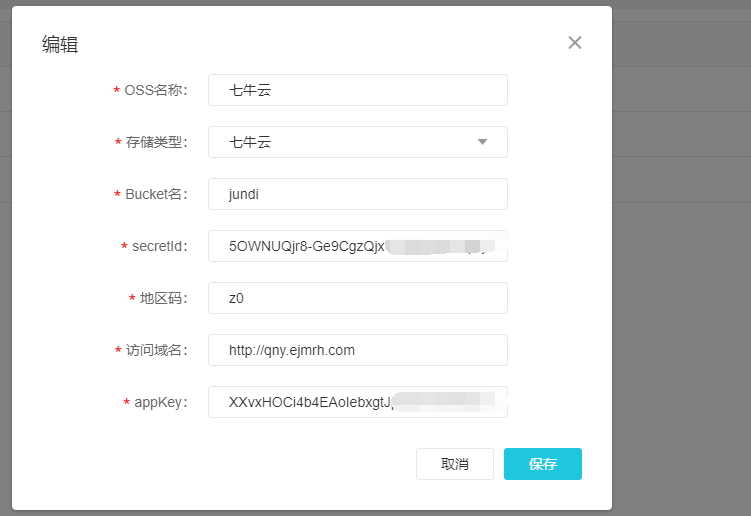Focus the 地区码 field showing z0

pyautogui.click(x=357, y=298)
